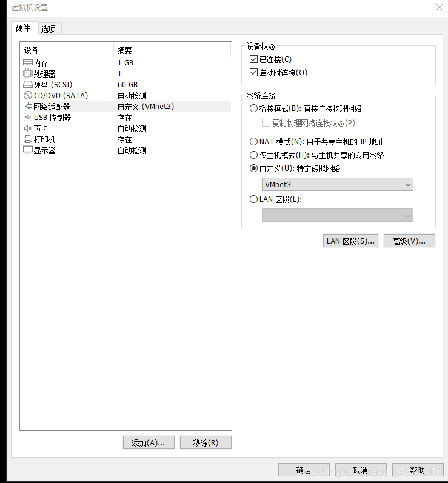Switch to the 选项 tab
Screen dimensions: 448x483
click(x=48, y=29)
